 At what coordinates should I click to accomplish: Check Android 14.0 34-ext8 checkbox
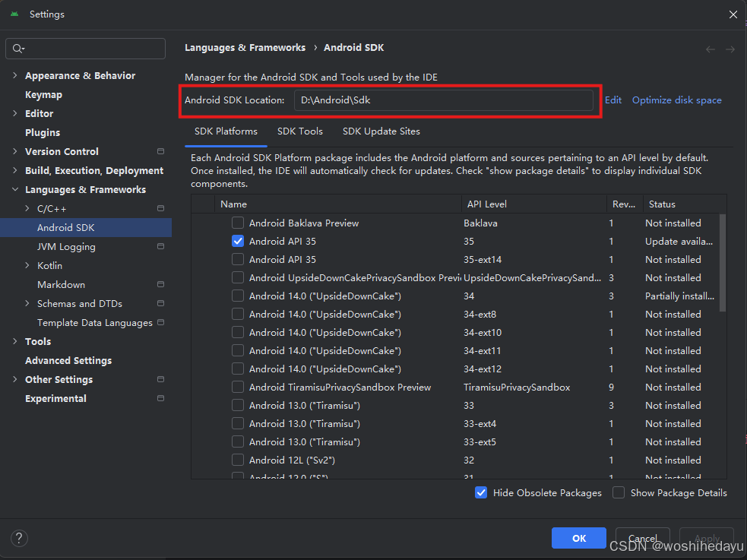tap(238, 315)
